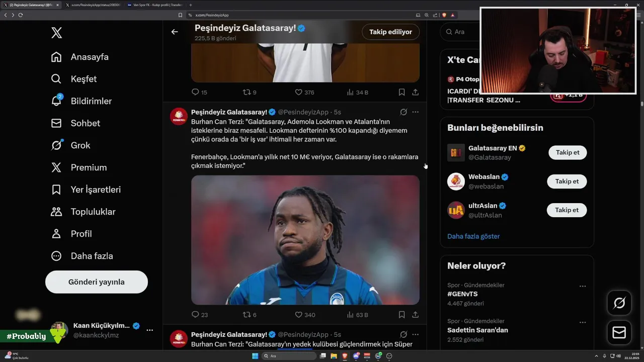Screen dimensions: 644x362
Task: Open more options on Lookman post
Action: [x=415, y=112]
